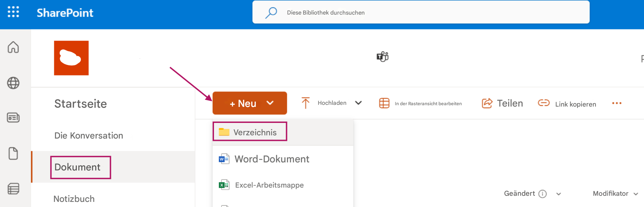Open Die Konversation navigation item
The width and height of the screenshot is (644, 207).
(89, 136)
